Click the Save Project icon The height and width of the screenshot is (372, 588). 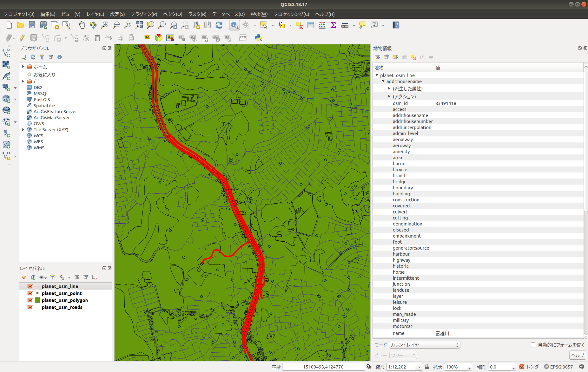coord(32,25)
